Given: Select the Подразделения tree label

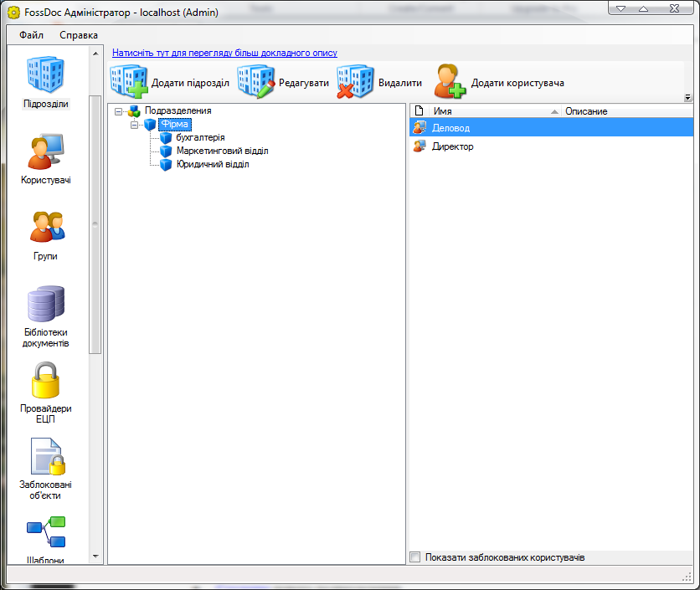Looking at the screenshot, I should [178, 110].
